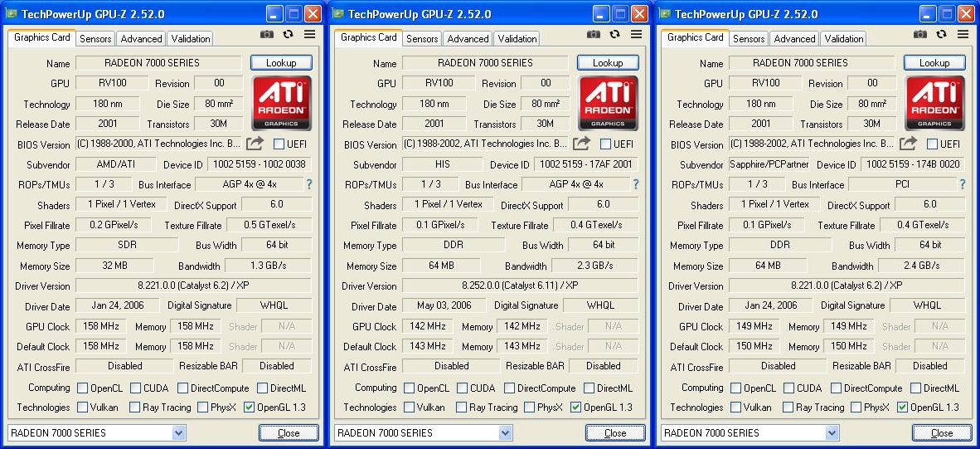Toggle the UEFI checkbox in the HIS subvendor window
This screenshot has height=449, width=980.
pos(605,144)
